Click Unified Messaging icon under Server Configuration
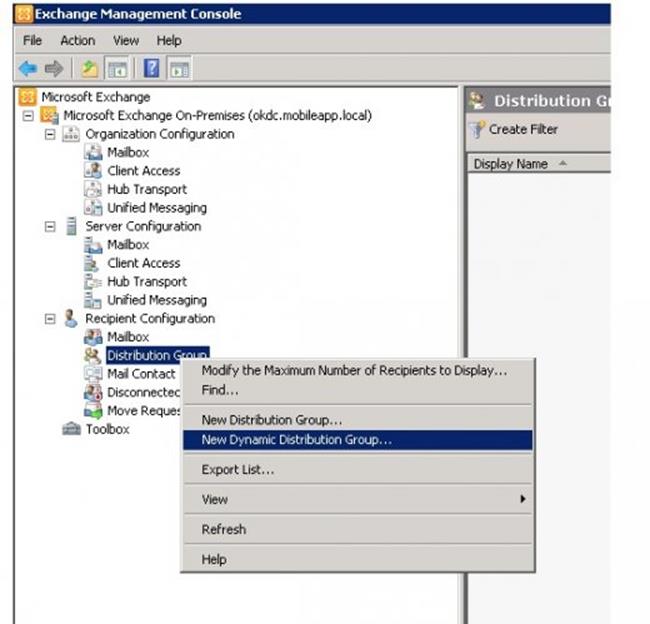Screen dimensions: 650x624 (x=93, y=300)
